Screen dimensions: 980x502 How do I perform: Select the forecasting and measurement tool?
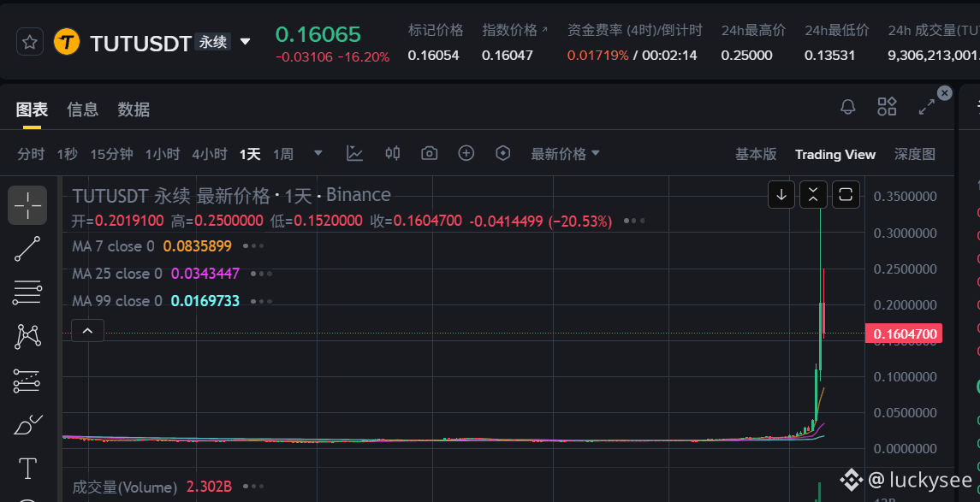pyautogui.click(x=27, y=381)
